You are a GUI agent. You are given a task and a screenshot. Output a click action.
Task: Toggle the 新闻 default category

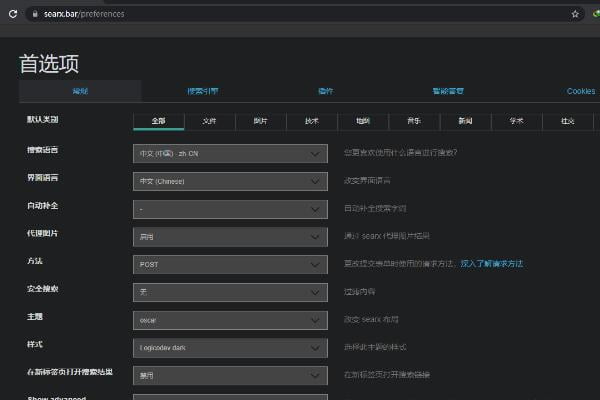(465, 121)
